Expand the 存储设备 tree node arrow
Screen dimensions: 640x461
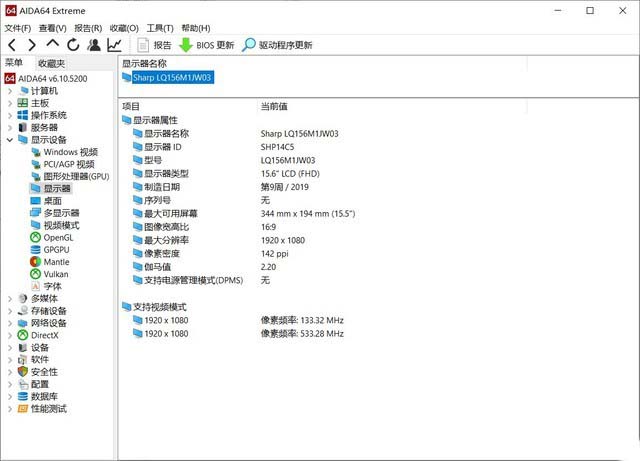pyautogui.click(x=10, y=311)
